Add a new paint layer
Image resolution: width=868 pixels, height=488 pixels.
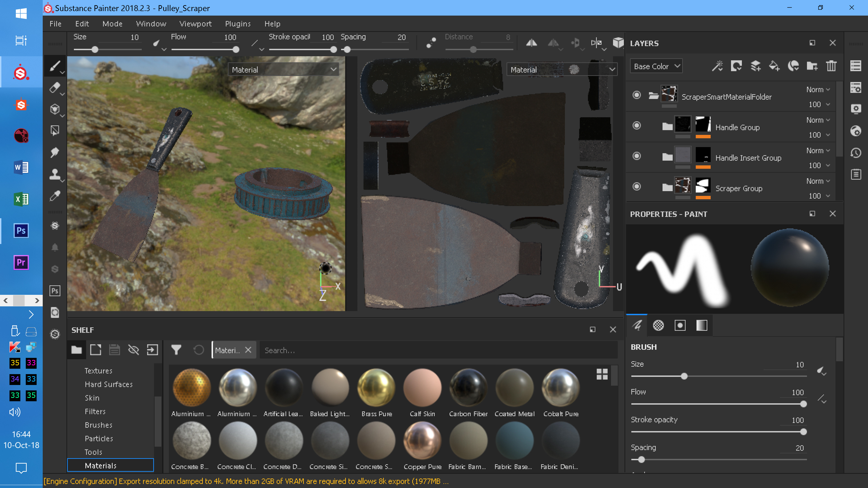point(755,66)
